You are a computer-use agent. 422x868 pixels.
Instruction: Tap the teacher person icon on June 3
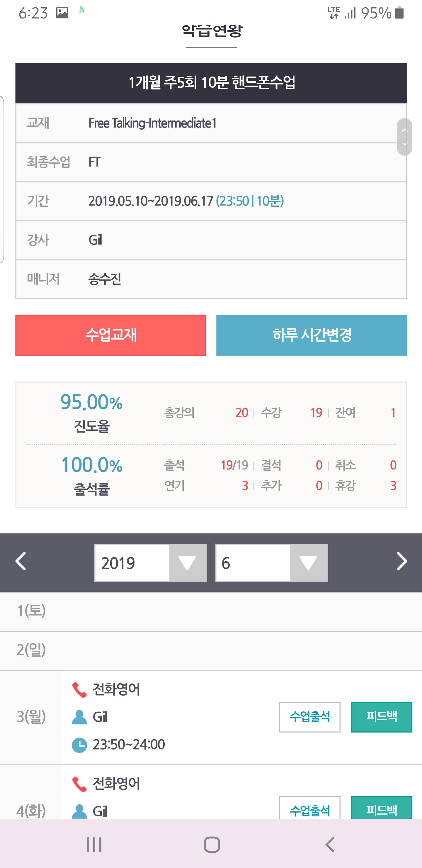click(x=79, y=717)
